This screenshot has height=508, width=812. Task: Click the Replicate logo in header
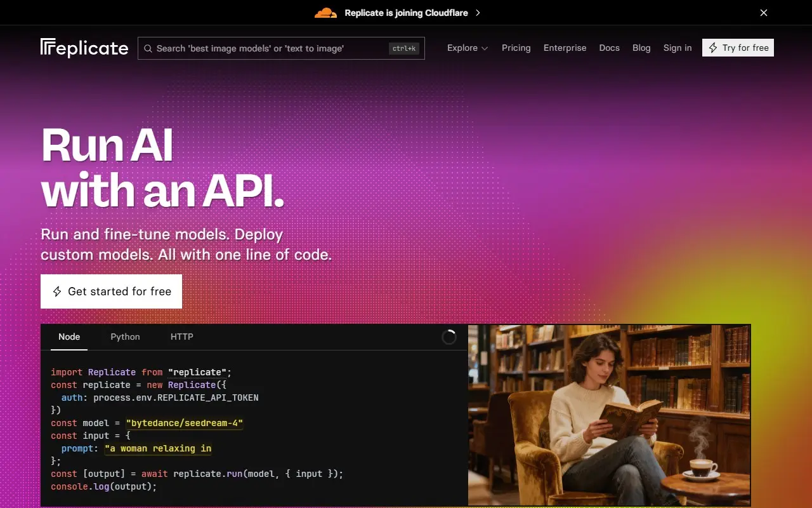click(x=84, y=48)
